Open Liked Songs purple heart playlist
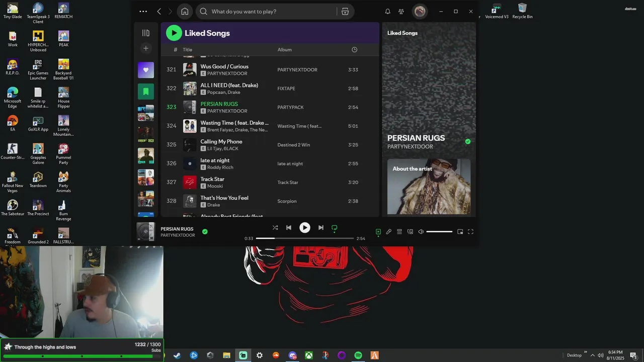The width and height of the screenshot is (644, 362). [146, 70]
